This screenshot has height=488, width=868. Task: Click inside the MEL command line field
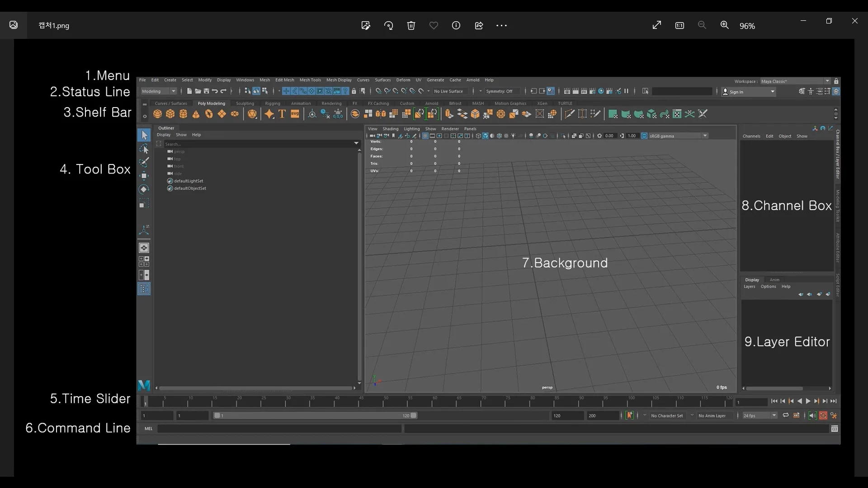[x=280, y=429]
